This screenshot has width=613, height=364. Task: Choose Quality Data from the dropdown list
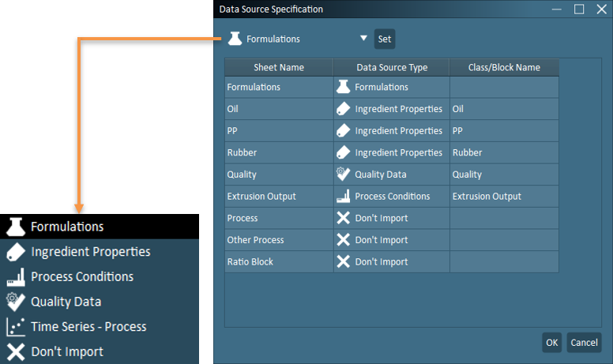[x=100, y=302]
